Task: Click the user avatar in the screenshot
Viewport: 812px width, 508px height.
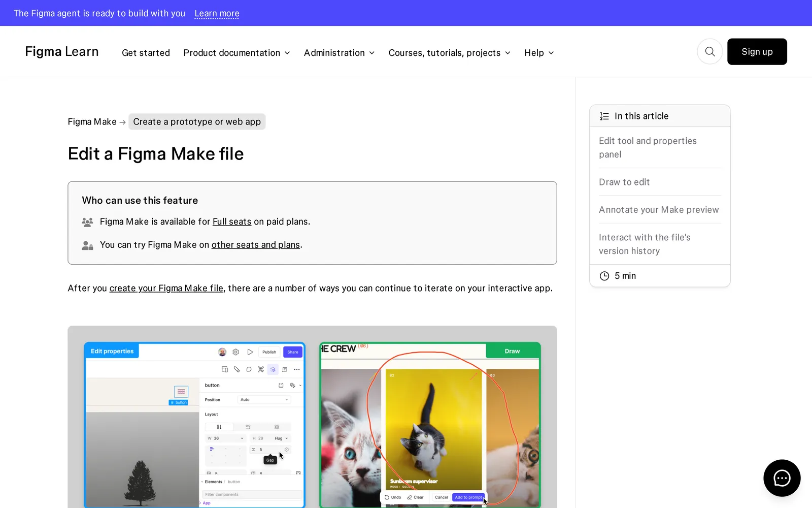Action: (222, 352)
